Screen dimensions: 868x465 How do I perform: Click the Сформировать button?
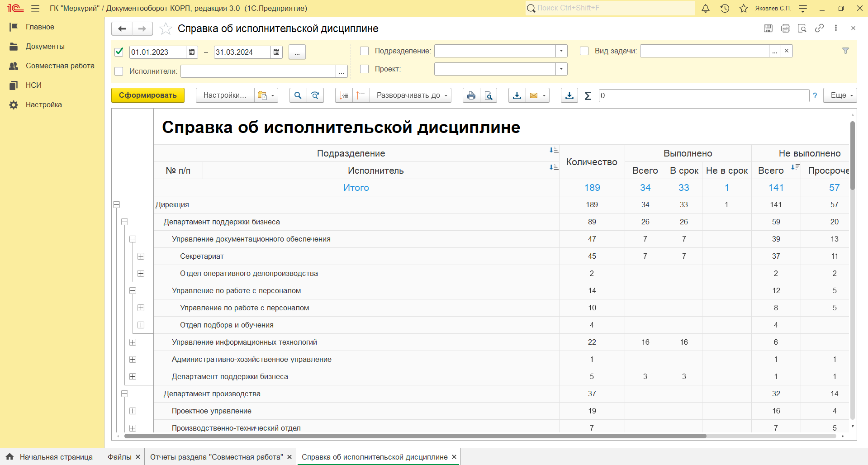pyautogui.click(x=148, y=95)
